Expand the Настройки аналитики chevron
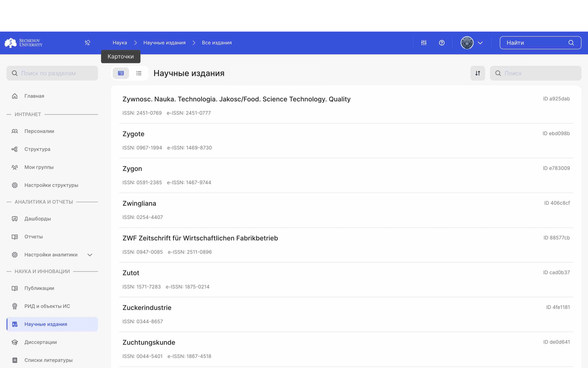This screenshot has width=588, height=368. point(90,255)
